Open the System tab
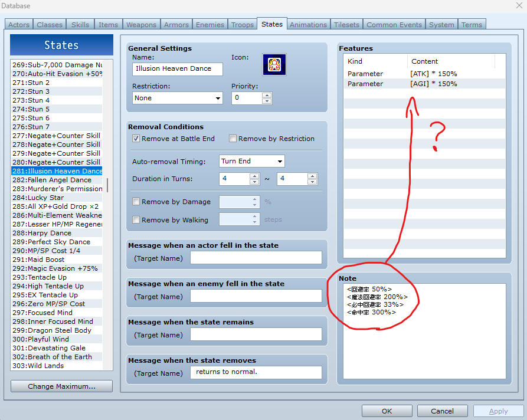The width and height of the screenshot is (527, 420). (441, 25)
